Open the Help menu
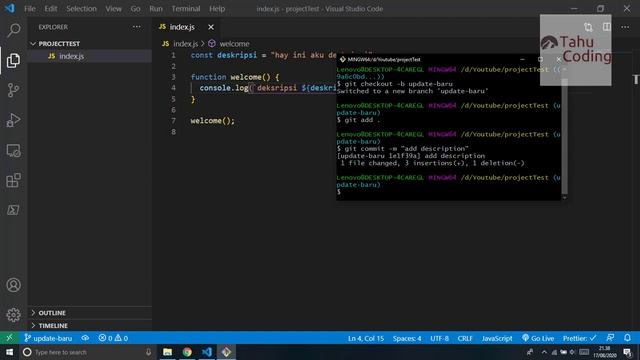640x360 pixels. point(217,9)
